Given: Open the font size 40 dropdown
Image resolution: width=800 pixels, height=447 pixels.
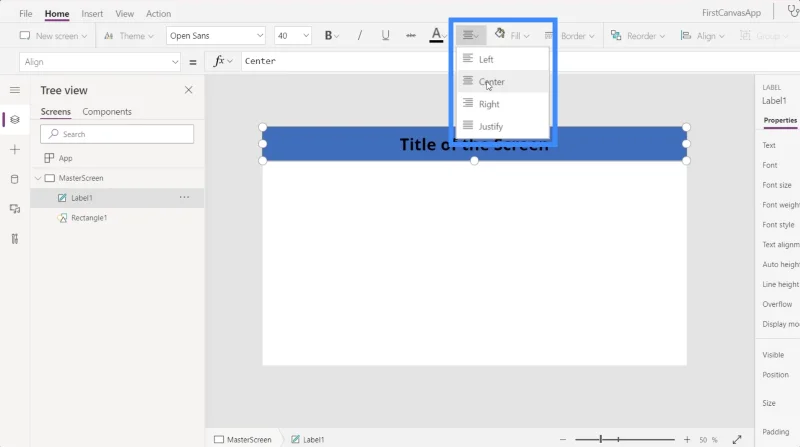Looking at the screenshot, I should (x=292, y=36).
